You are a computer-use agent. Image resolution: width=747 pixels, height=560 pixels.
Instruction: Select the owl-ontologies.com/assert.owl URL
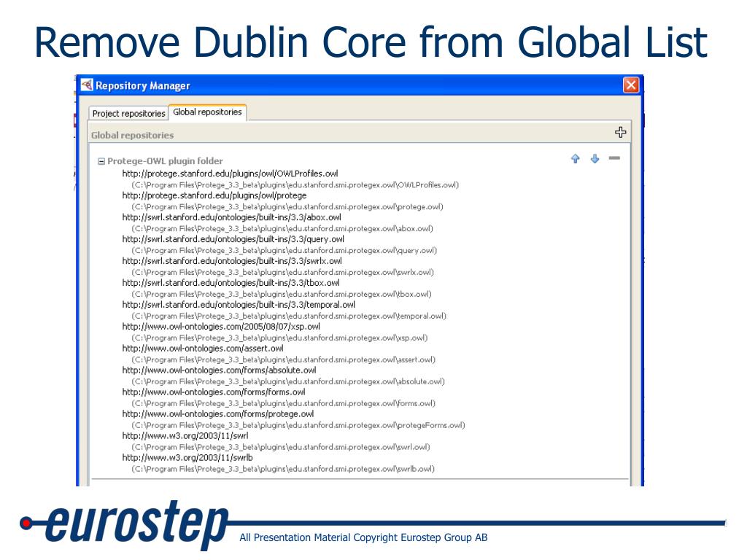click(x=203, y=349)
